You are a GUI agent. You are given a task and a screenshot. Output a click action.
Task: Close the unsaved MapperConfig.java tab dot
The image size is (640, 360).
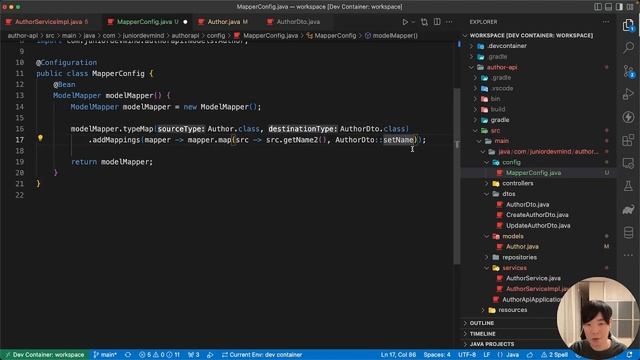coord(185,22)
